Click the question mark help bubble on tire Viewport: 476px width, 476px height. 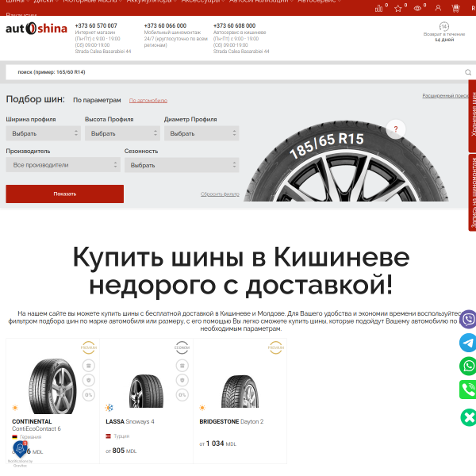tap(396, 129)
